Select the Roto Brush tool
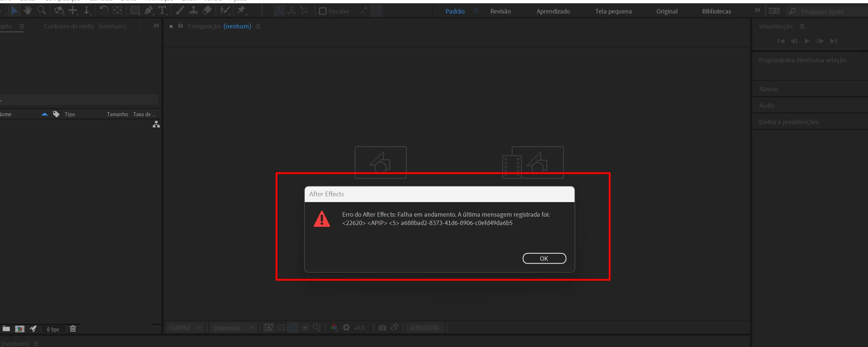Image resolution: width=868 pixels, height=347 pixels. tap(225, 11)
